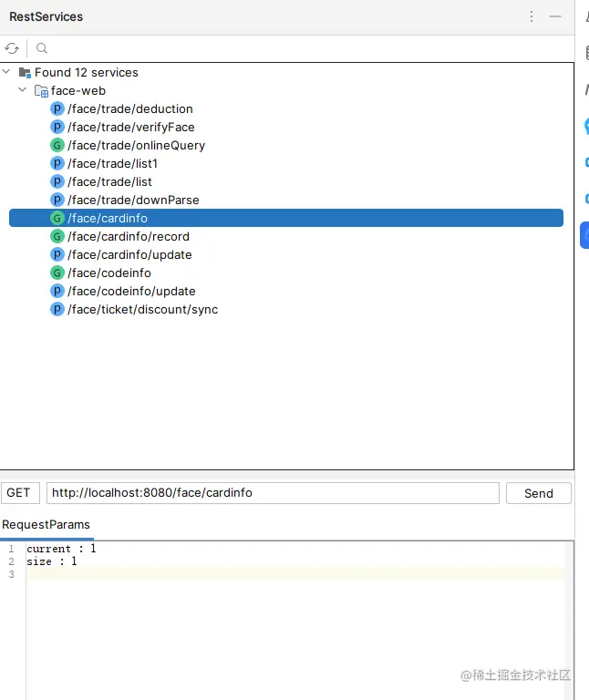Click POST icon of /face/trade/list1
The height and width of the screenshot is (700, 589).
(x=57, y=163)
